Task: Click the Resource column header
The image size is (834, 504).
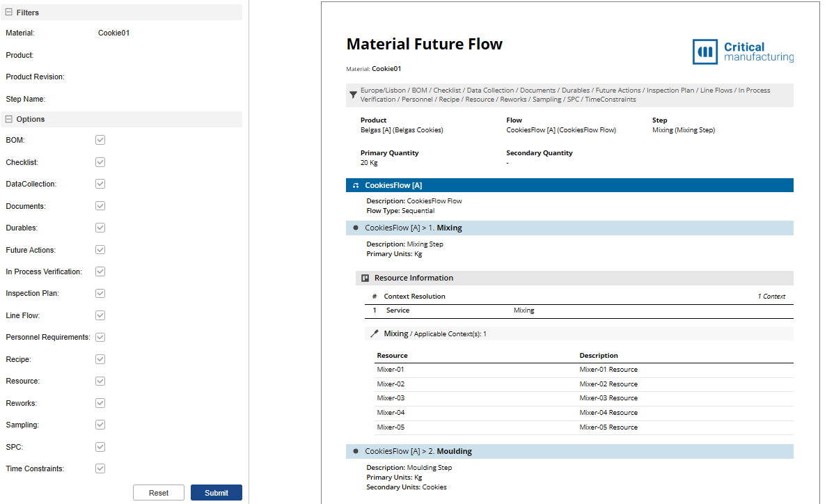Action: coord(392,356)
